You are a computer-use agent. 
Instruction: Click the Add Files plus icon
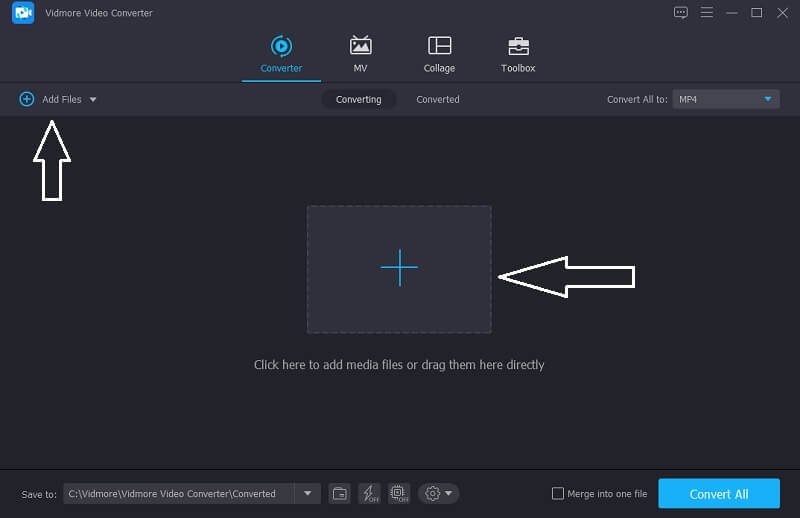click(27, 99)
